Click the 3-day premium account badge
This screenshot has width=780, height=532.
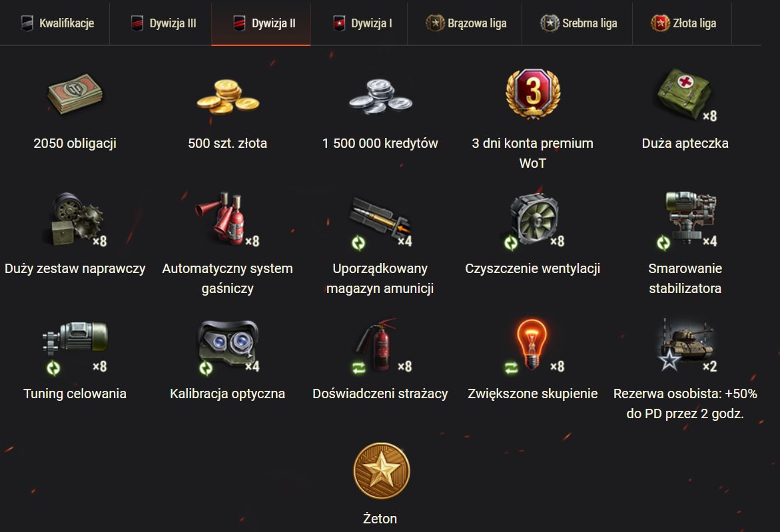[x=533, y=95]
